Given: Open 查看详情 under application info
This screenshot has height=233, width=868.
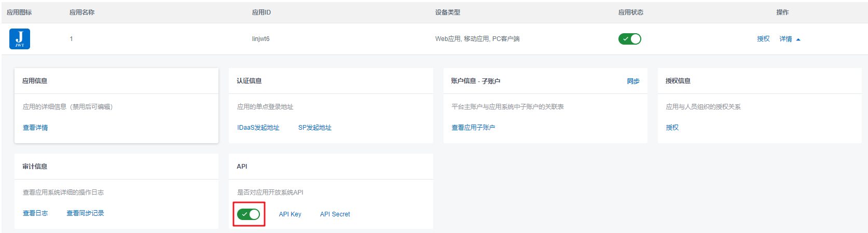Looking at the screenshot, I should pos(35,128).
